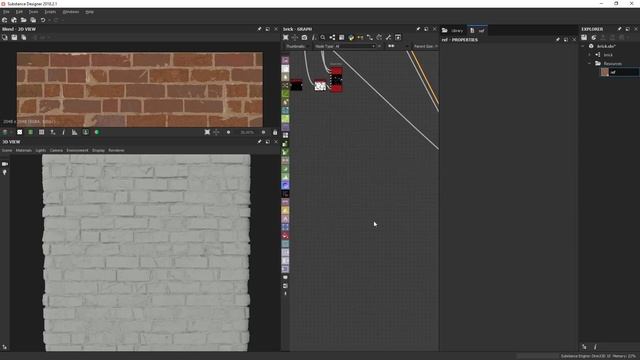The height and width of the screenshot is (360, 640).
Task: Collapse the Resources folder arrow
Action: coord(589,64)
